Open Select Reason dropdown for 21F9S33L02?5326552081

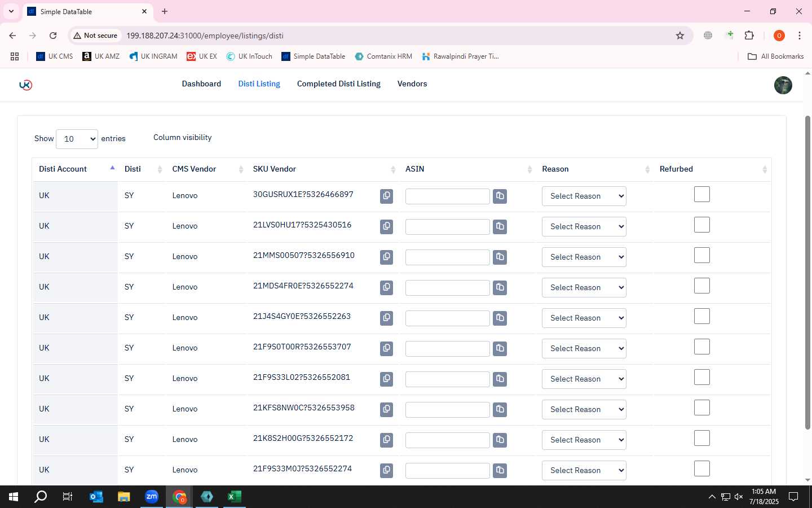(584, 379)
